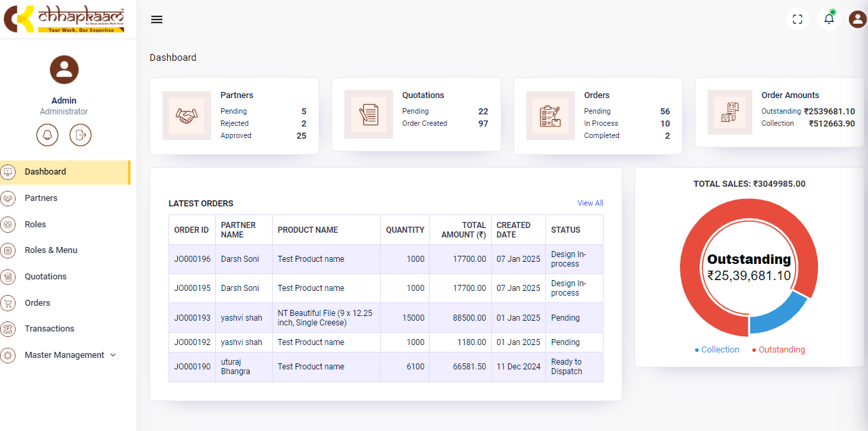Click the Orders clipboard card icon
The image size is (868, 431).
pyautogui.click(x=550, y=116)
